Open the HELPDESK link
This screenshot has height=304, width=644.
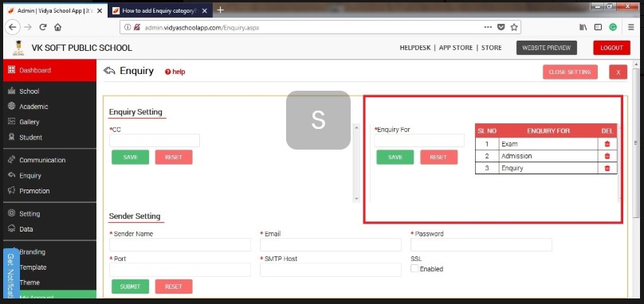(414, 48)
